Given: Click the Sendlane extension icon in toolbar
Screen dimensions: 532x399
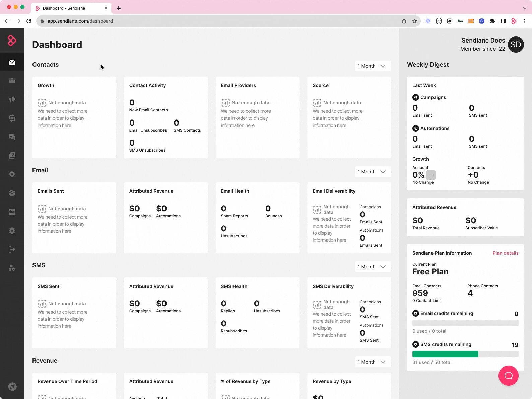Looking at the screenshot, I should click(514, 21).
